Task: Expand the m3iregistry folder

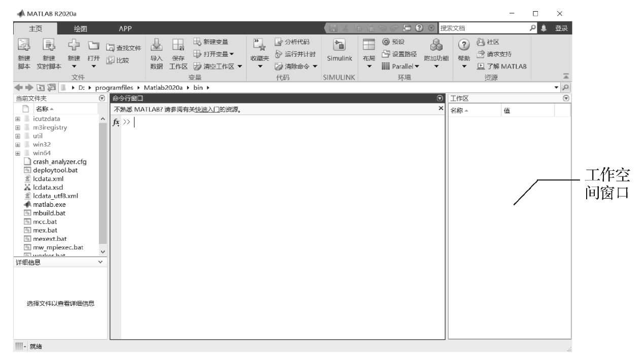Action: 18,128
